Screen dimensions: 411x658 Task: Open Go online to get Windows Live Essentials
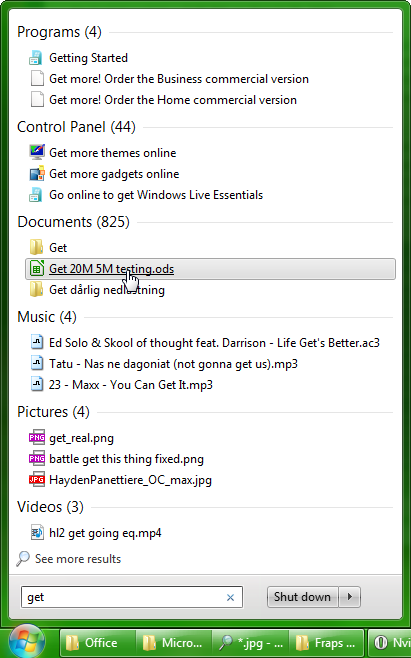point(156,195)
